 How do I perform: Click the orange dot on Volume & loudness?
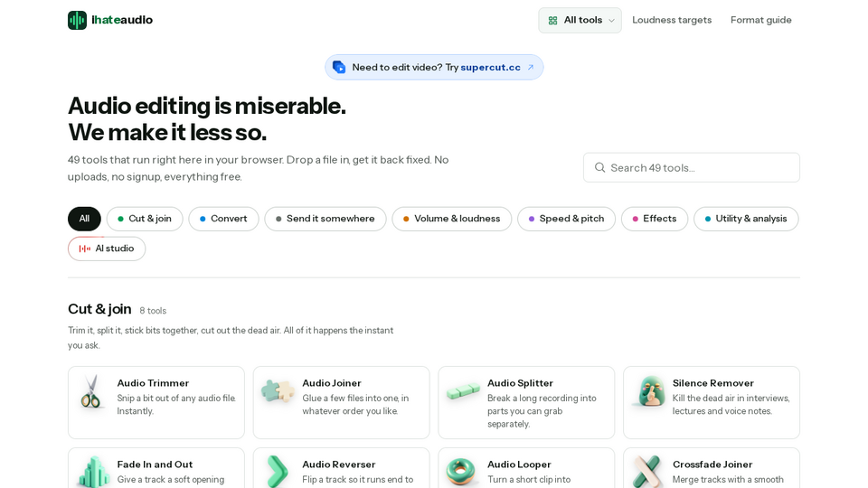click(406, 219)
